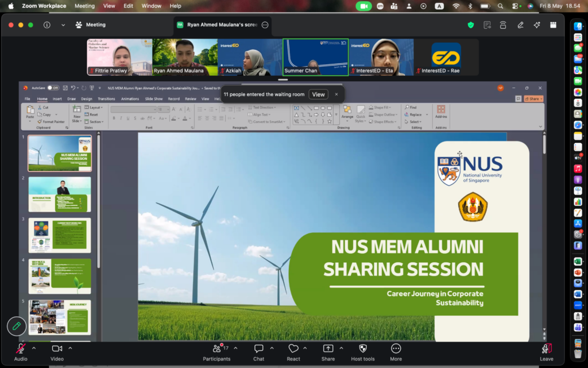The image size is (588, 368).
Task: Open the Zoom transcript document icon
Action: tap(487, 25)
